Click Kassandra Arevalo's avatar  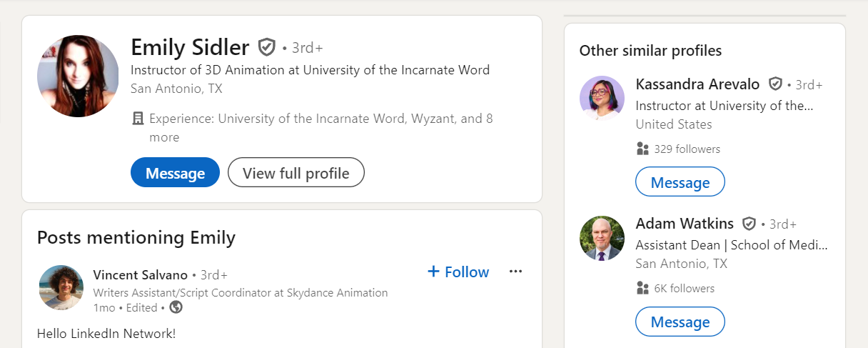[x=602, y=98]
